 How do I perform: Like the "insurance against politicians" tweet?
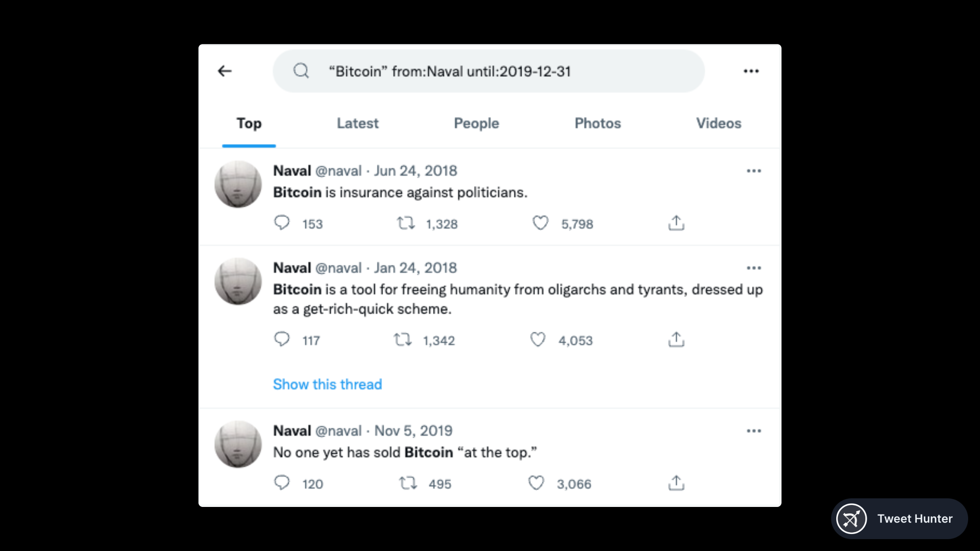540,223
